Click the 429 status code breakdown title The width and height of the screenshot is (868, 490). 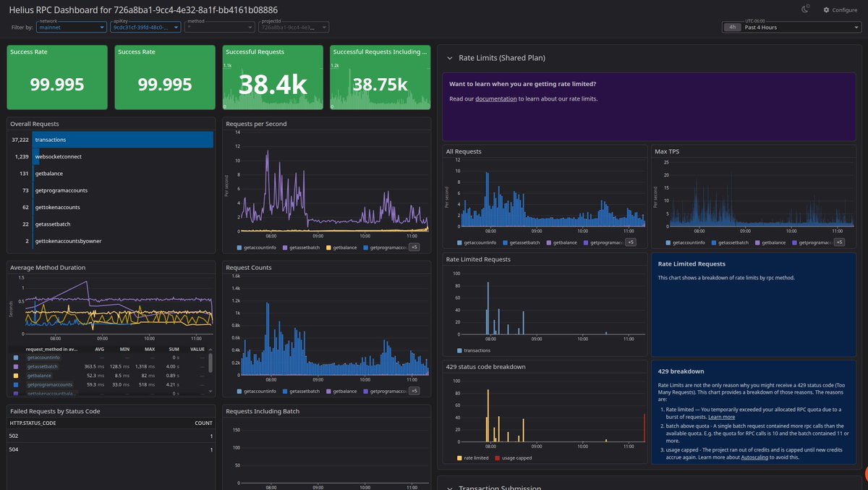pos(486,367)
